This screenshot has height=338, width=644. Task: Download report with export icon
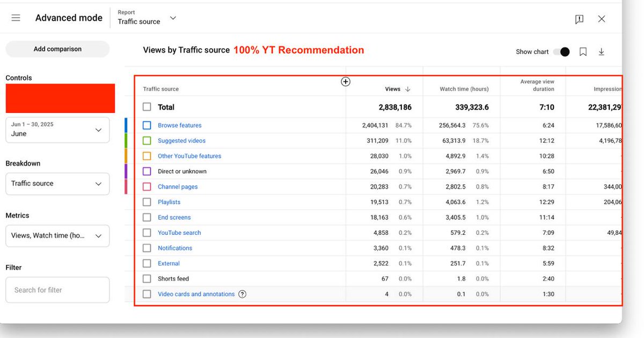(x=602, y=52)
